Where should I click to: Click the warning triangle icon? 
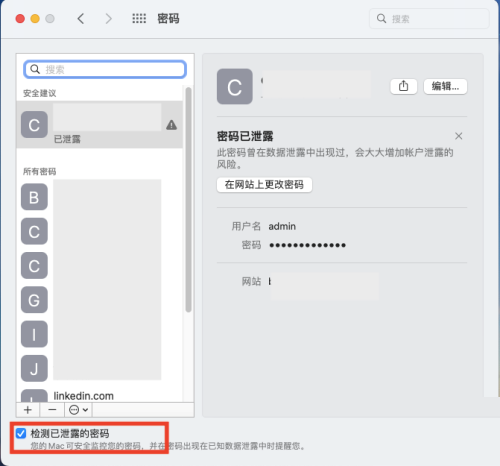pos(171,125)
